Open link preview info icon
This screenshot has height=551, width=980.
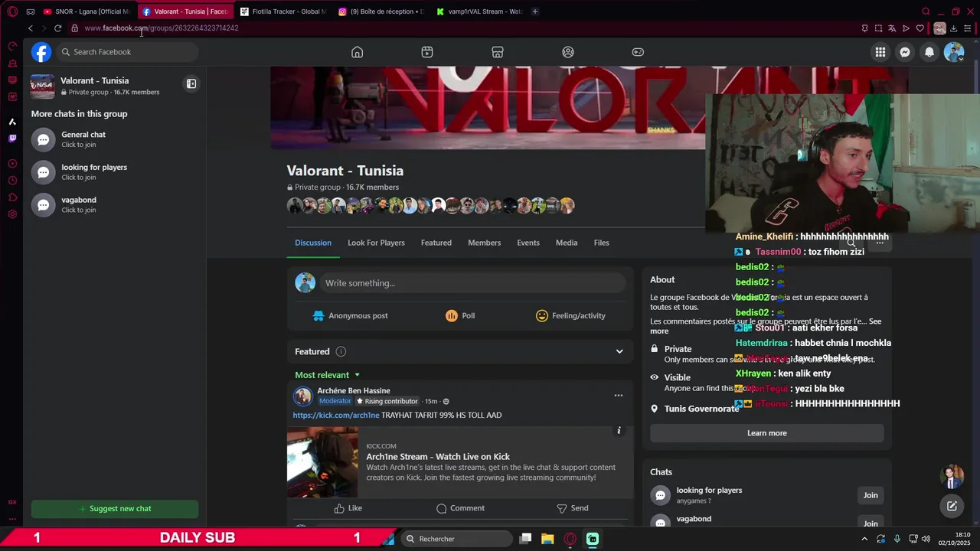[619, 431]
